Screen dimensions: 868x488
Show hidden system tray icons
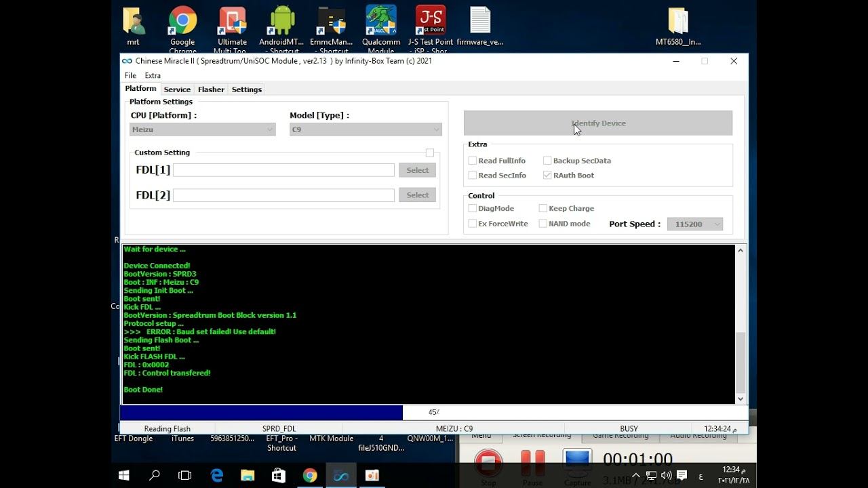(636, 475)
